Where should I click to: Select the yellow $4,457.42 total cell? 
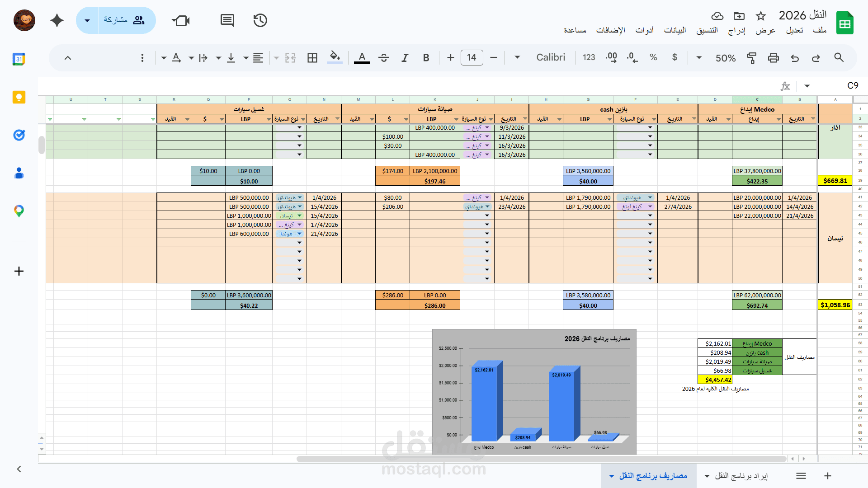pos(715,380)
